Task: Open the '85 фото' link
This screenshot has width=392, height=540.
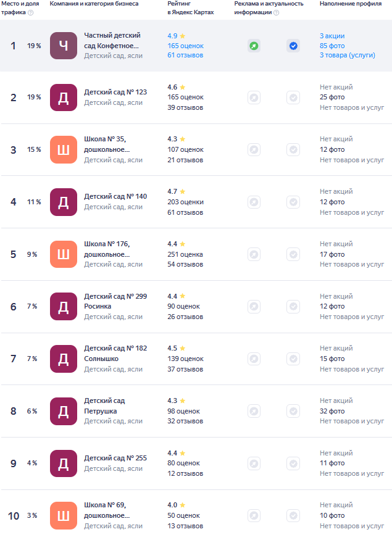Action: click(332, 46)
